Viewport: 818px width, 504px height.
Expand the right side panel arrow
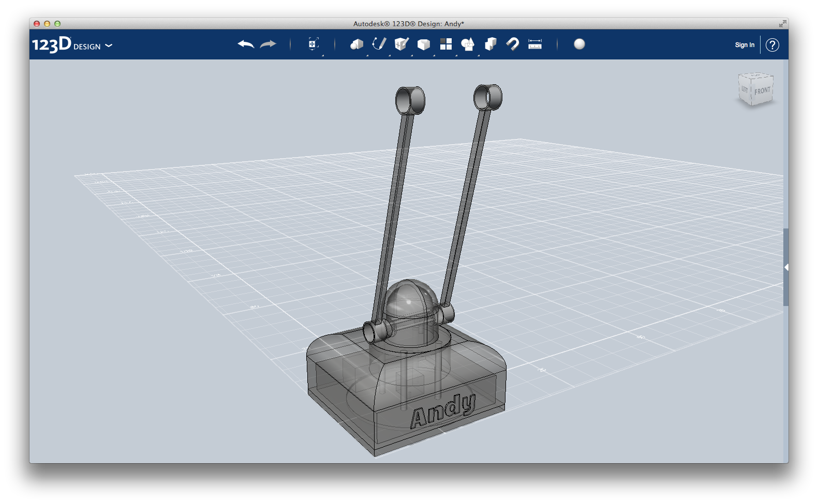(786, 267)
